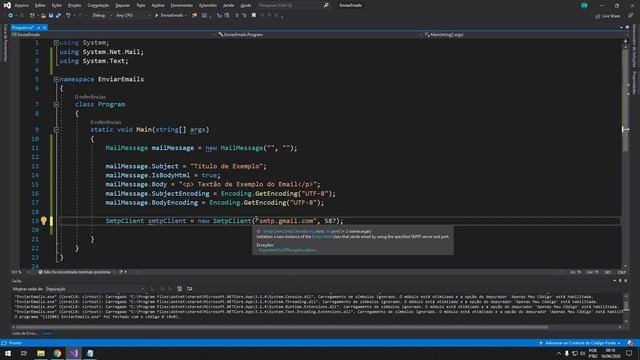The height and width of the screenshot is (360, 640).
Task: Open the Exibir menu
Action: click(57, 5)
